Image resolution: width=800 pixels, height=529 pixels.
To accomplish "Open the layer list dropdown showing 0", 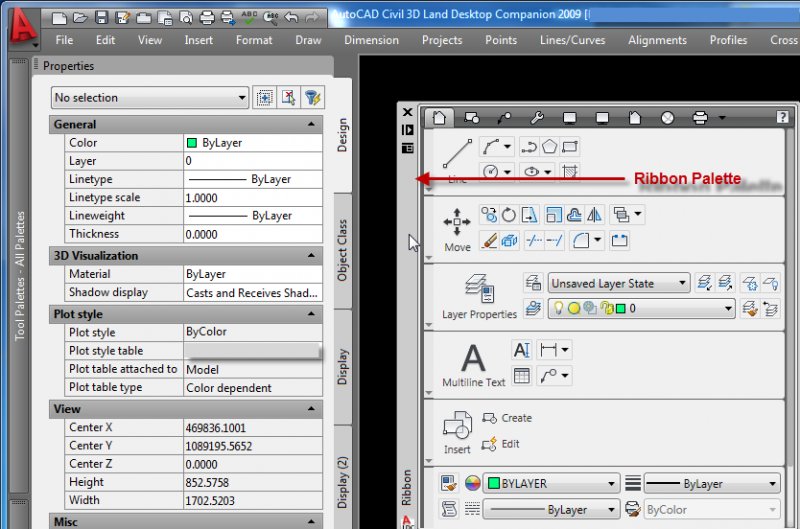I will [x=641, y=308].
